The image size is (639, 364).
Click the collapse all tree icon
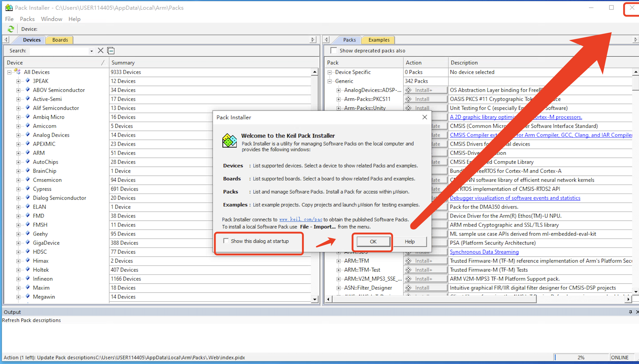pos(111,51)
